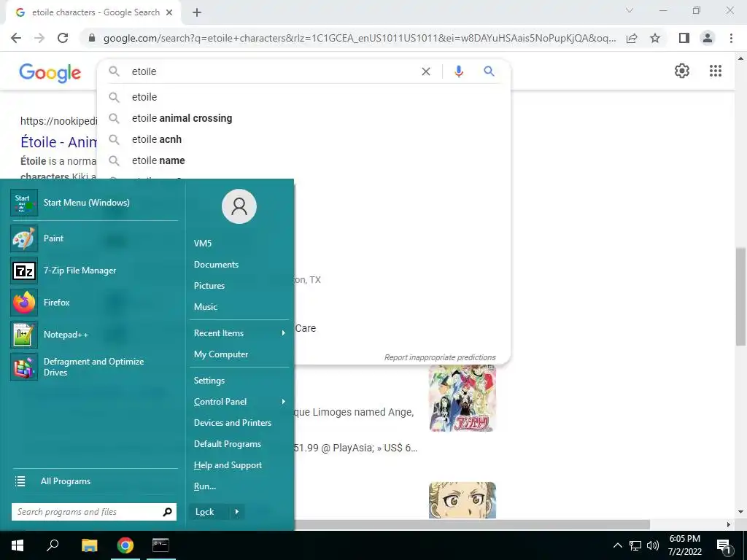Open File Explorer on the taskbar
The image size is (747, 560).
point(89,545)
